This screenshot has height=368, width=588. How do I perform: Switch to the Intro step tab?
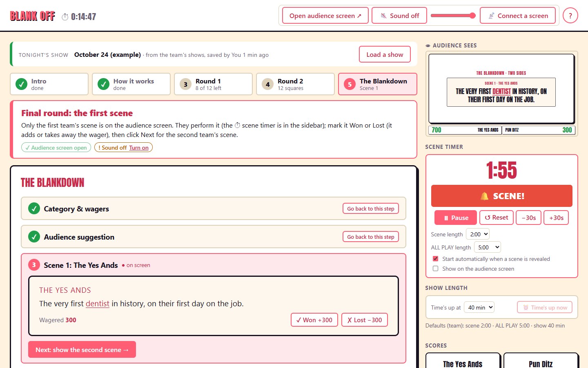point(49,84)
